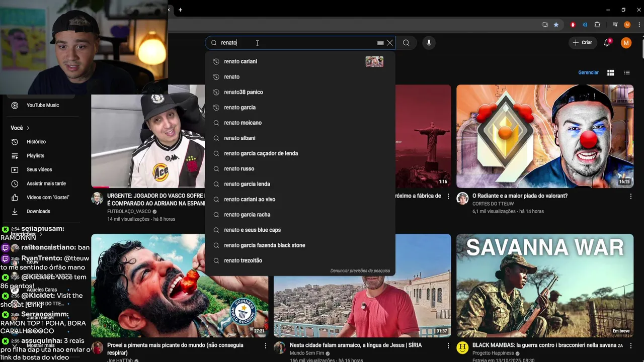
Task: Click Chrome profile avatar in toolbar
Action: click(x=627, y=25)
